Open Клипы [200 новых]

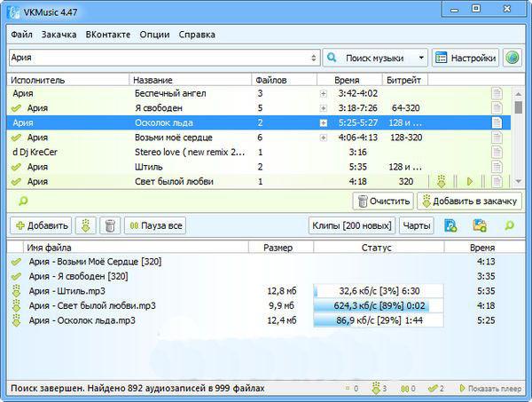tap(352, 225)
